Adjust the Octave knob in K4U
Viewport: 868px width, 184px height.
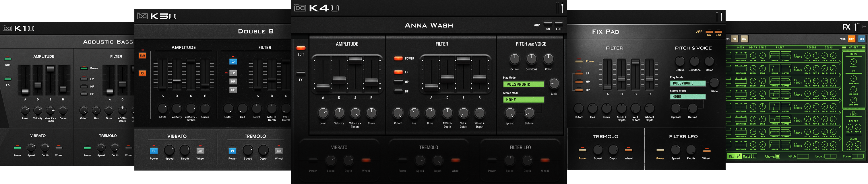[x=515, y=59]
